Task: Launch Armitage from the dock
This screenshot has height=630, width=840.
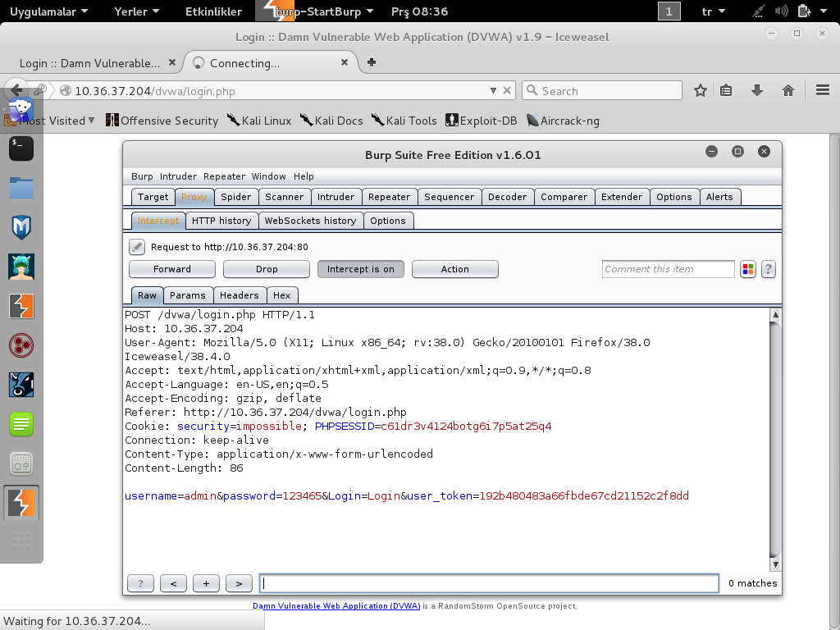Action: pyautogui.click(x=21, y=267)
